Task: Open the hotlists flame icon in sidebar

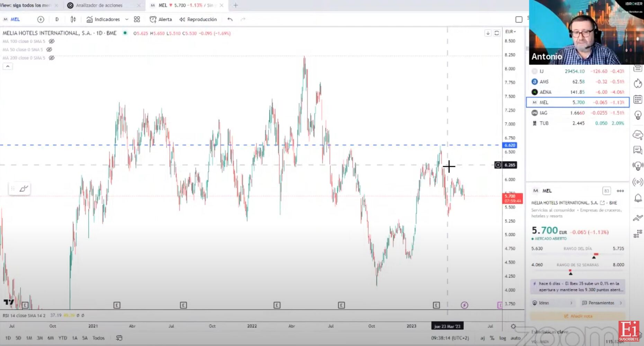Action: point(638,83)
